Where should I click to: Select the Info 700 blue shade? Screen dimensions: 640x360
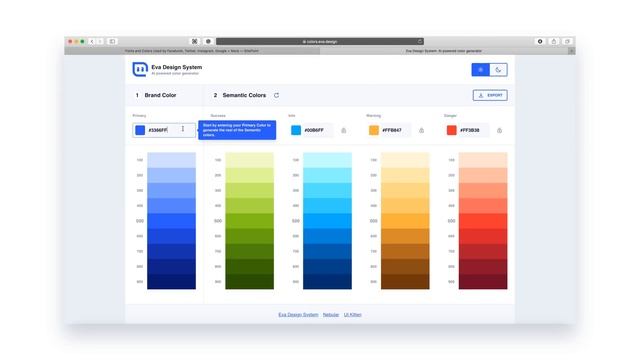point(327,251)
